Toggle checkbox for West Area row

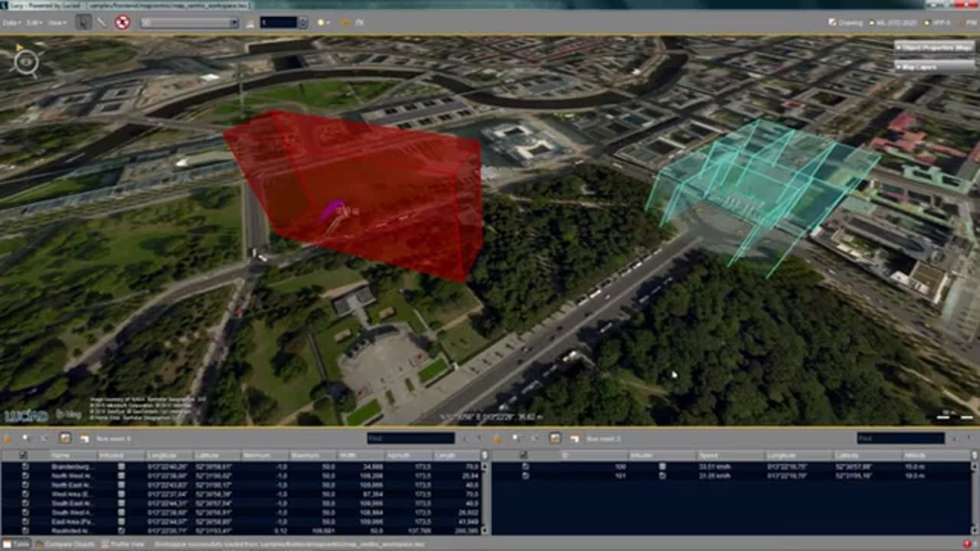coord(24,494)
